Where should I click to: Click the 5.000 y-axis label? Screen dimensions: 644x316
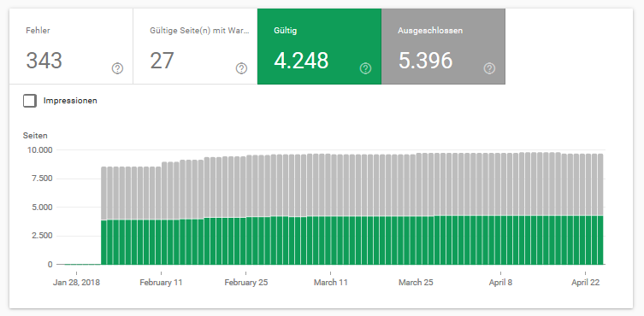click(42, 208)
